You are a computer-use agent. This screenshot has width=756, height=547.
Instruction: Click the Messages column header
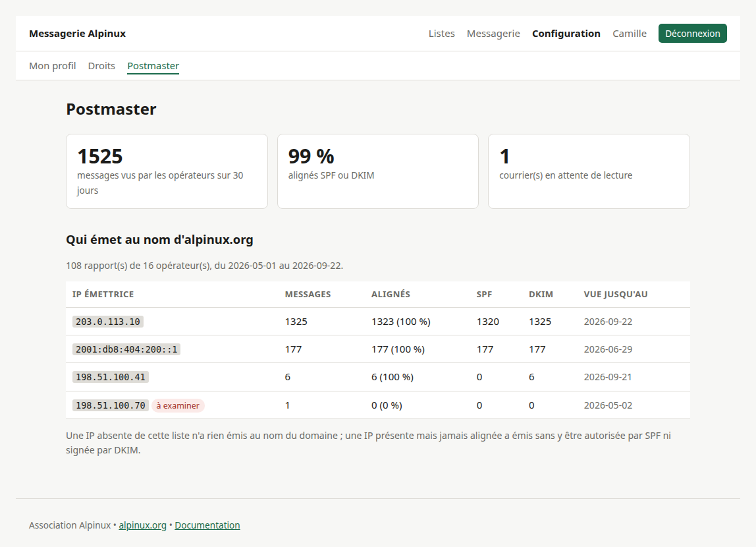coord(308,294)
